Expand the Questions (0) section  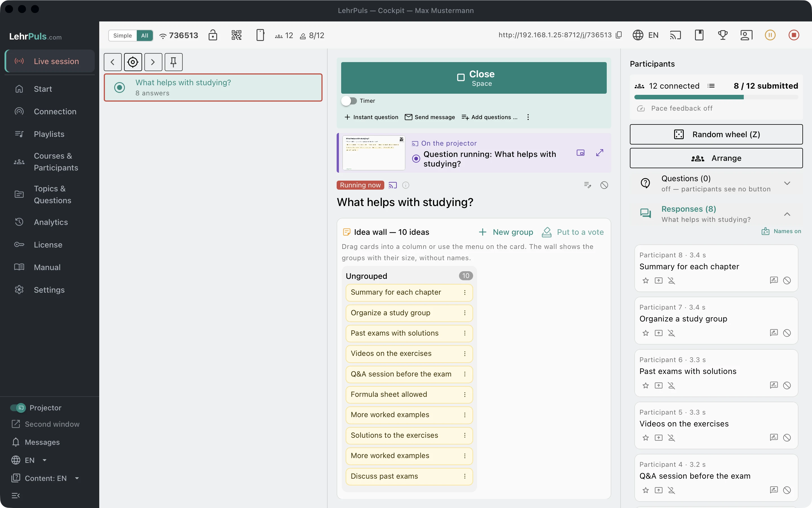pos(787,183)
